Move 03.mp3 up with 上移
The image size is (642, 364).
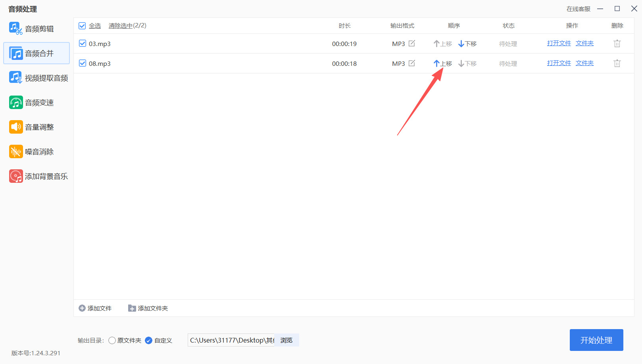click(x=443, y=44)
